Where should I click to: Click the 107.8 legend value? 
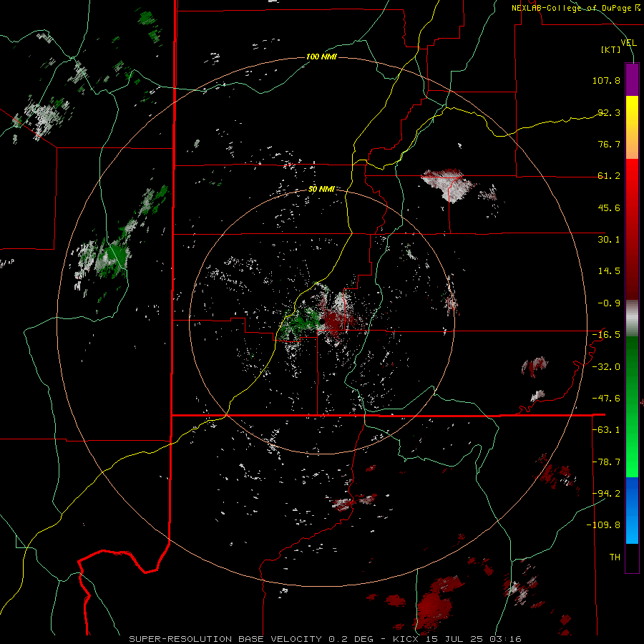606,80
